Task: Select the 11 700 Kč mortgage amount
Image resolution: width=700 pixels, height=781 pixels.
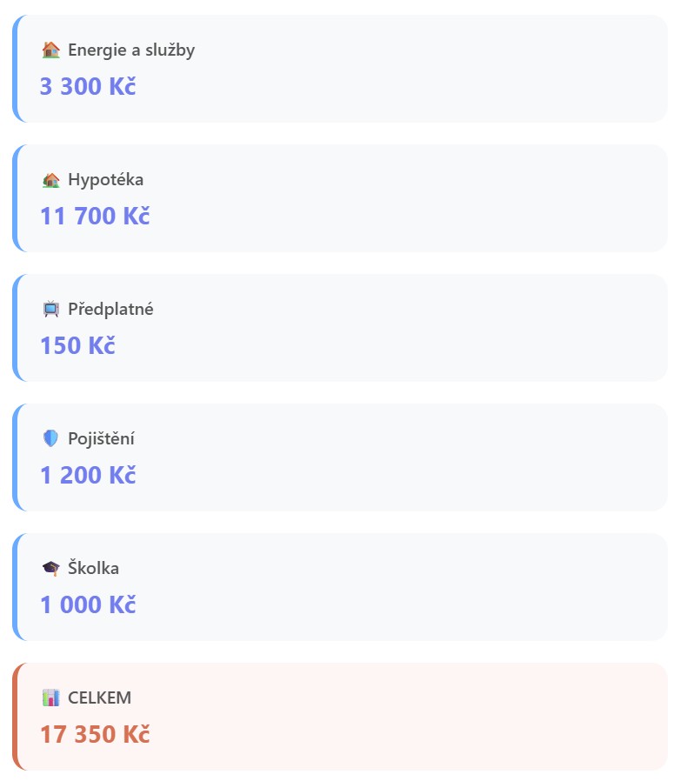Action: coord(95,216)
